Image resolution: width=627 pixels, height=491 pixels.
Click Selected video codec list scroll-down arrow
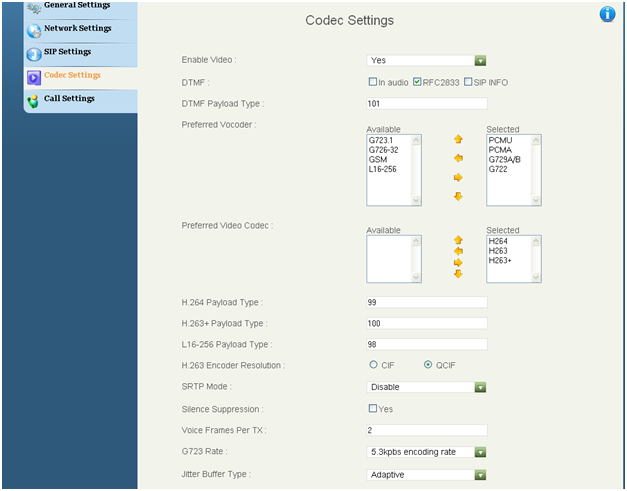click(x=536, y=277)
